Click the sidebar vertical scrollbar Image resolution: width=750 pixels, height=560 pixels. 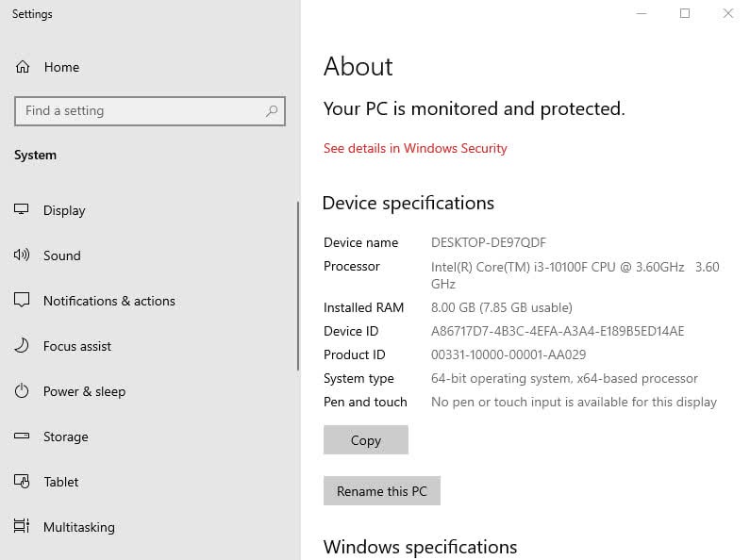tap(298, 283)
